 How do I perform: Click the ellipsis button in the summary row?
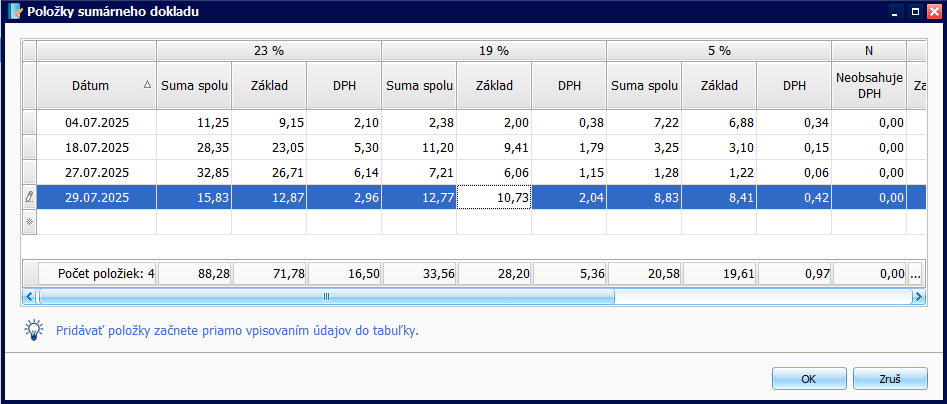[x=915, y=272]
